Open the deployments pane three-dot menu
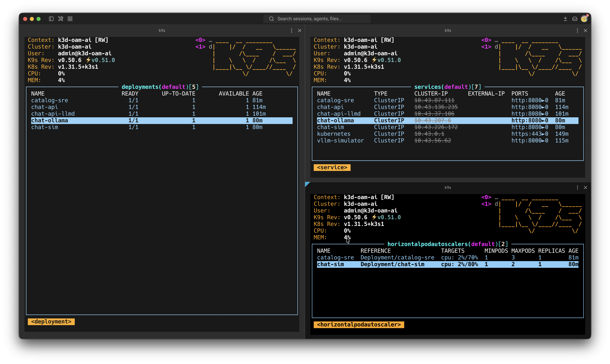 (x=291, y=30)
